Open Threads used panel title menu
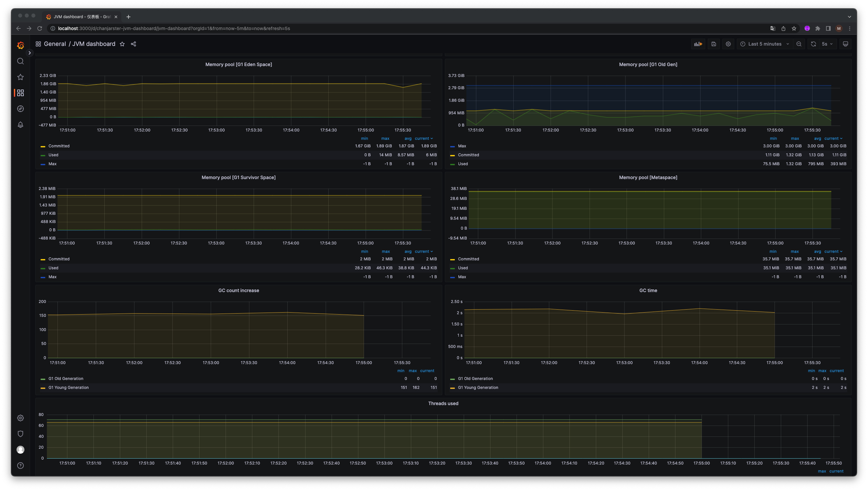Image resolution: width=868 pixels, height=490 pixels. pos(443,403)
